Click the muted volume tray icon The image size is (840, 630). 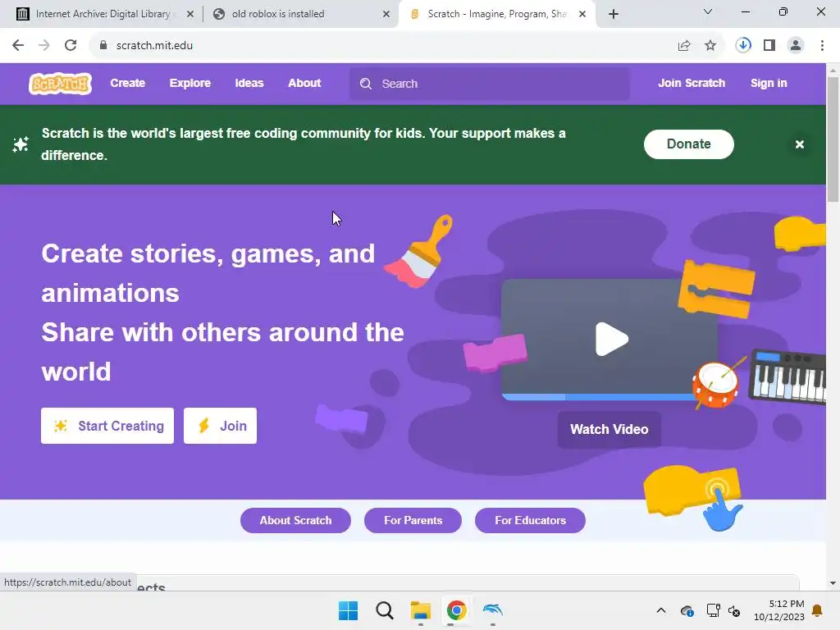tap(734, 610)
